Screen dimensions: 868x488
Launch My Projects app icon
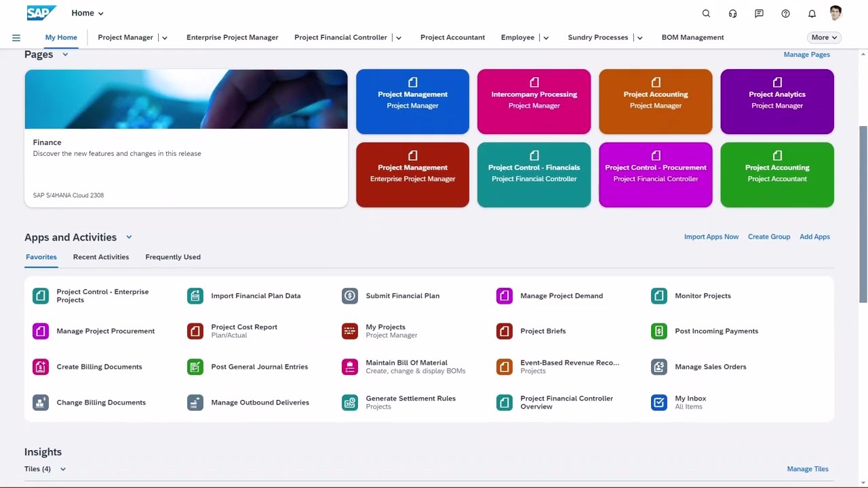pos(350,331)
